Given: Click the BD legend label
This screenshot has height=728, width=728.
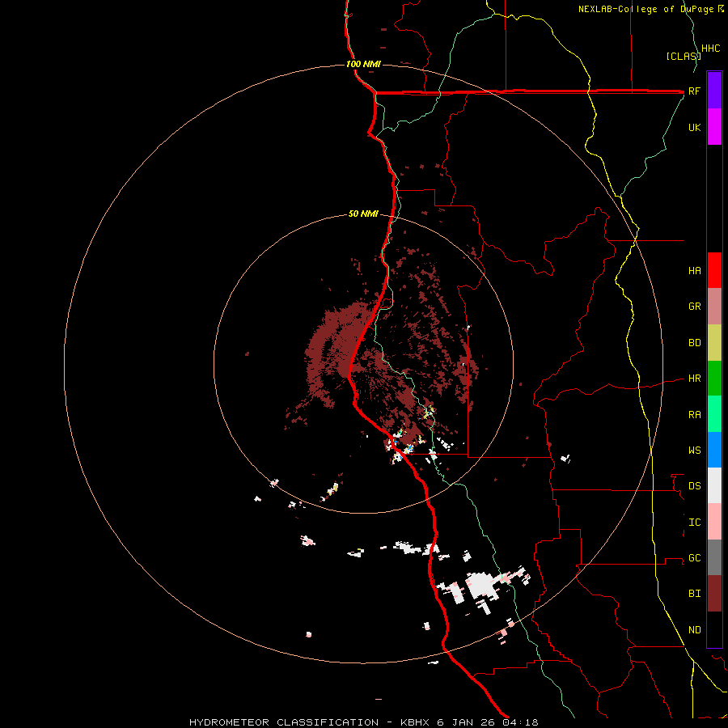Looking at the screenshot, I should (x=694, y=343).
